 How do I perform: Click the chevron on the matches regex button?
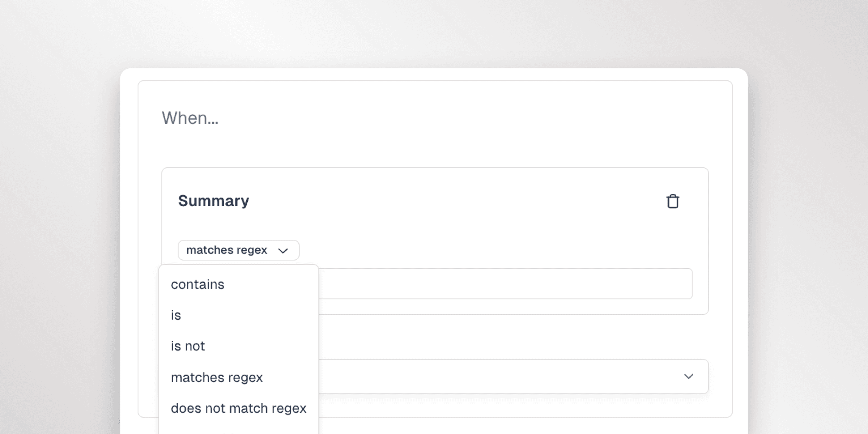pos(284,250)
